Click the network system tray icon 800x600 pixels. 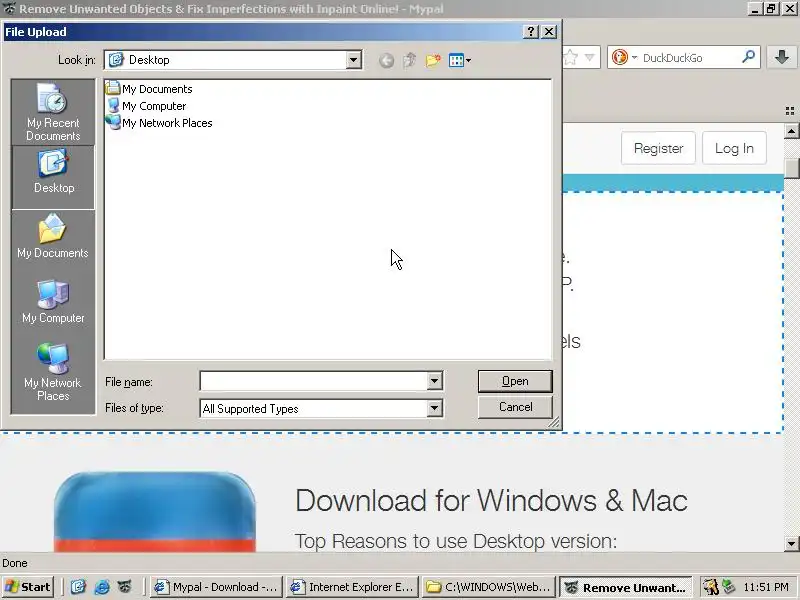click(x=729, y=587)
